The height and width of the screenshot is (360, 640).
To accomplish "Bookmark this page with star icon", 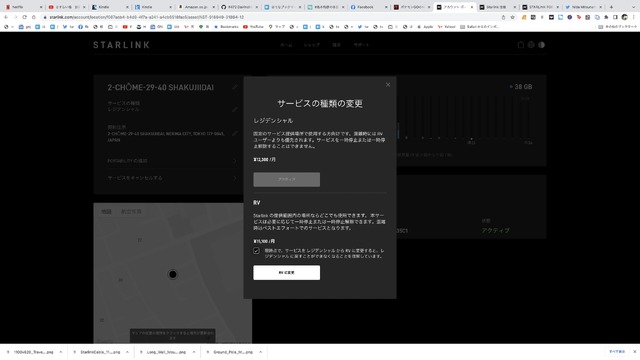I will (513, 17).
